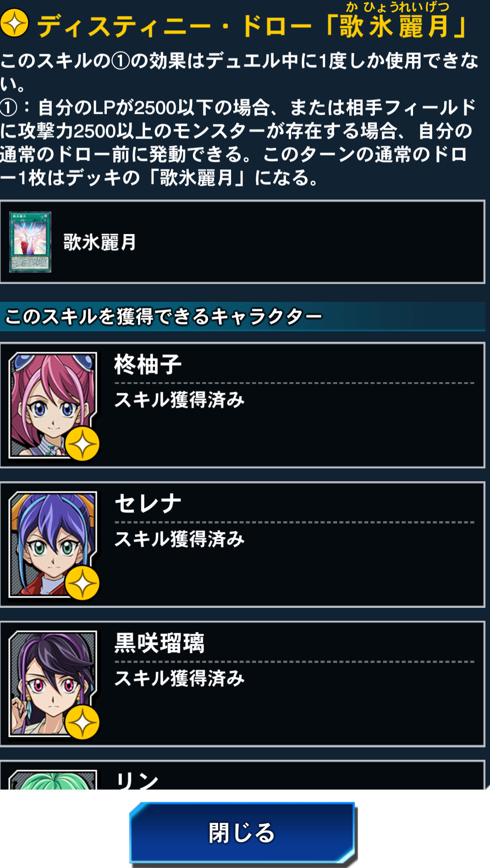Click スキル獲得済み status under セレナ
Image resolution: width=490 pixels, height=868 pixels.
(179, 539)
